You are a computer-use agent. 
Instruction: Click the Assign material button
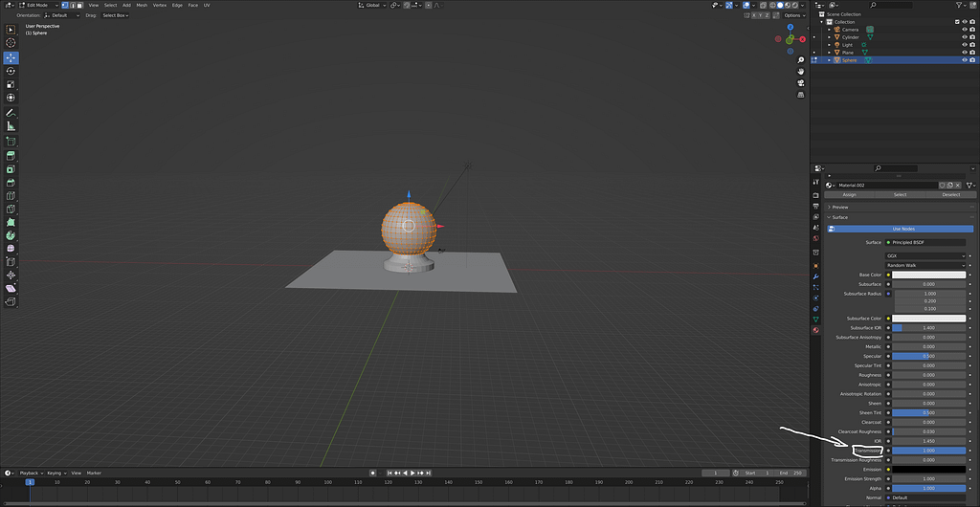pos(849,194)
